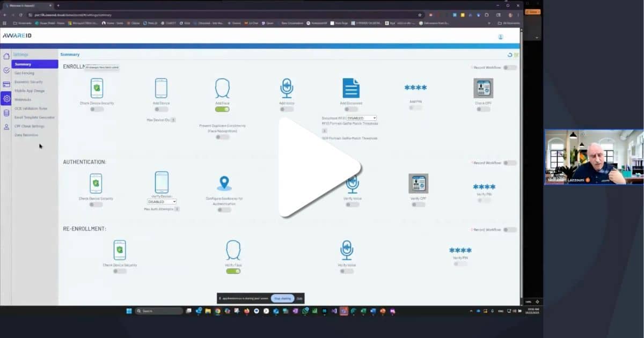
Task: Toggle Verify Face under Re-Enrollment
Action: [233, 271]
